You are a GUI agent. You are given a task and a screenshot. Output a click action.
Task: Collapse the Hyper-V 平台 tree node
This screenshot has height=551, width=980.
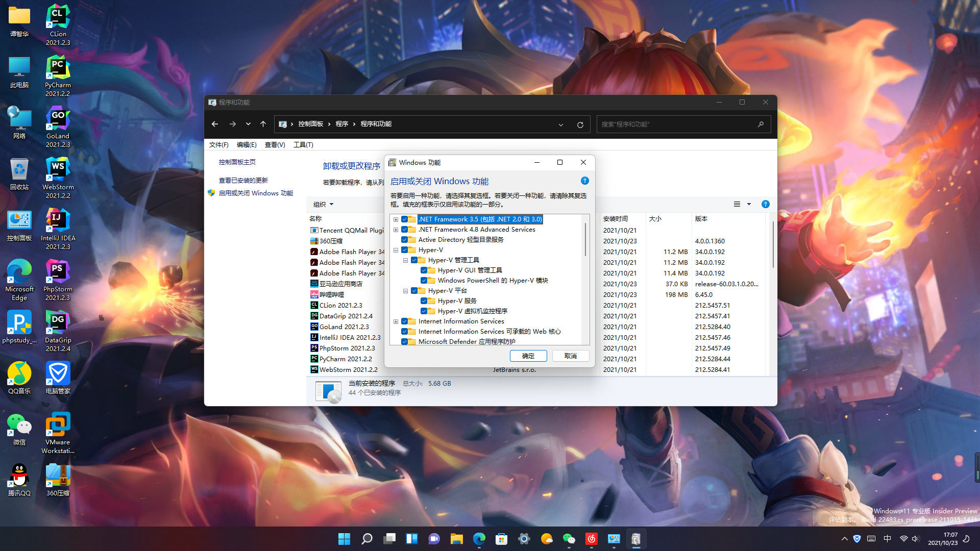click(x=405, y=291)
